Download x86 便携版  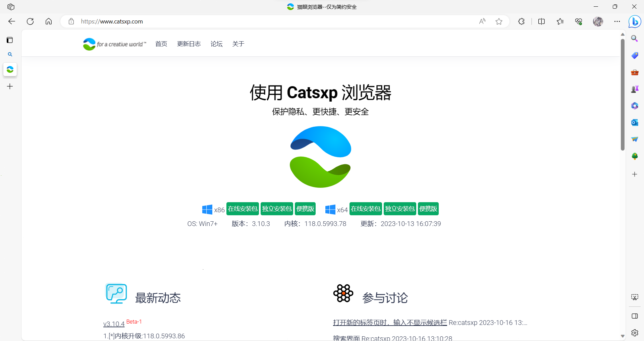(305, 209)
